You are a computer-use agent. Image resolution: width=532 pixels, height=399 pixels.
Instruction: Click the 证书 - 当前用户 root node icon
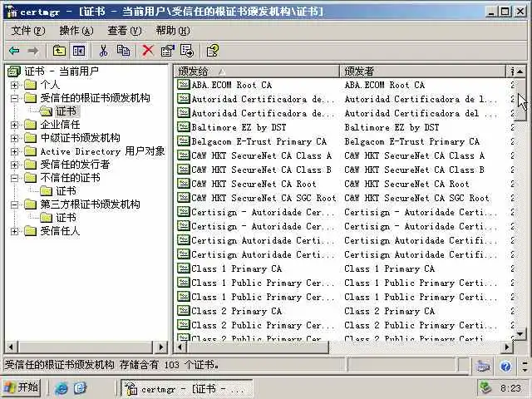click(x=14, y=71)
